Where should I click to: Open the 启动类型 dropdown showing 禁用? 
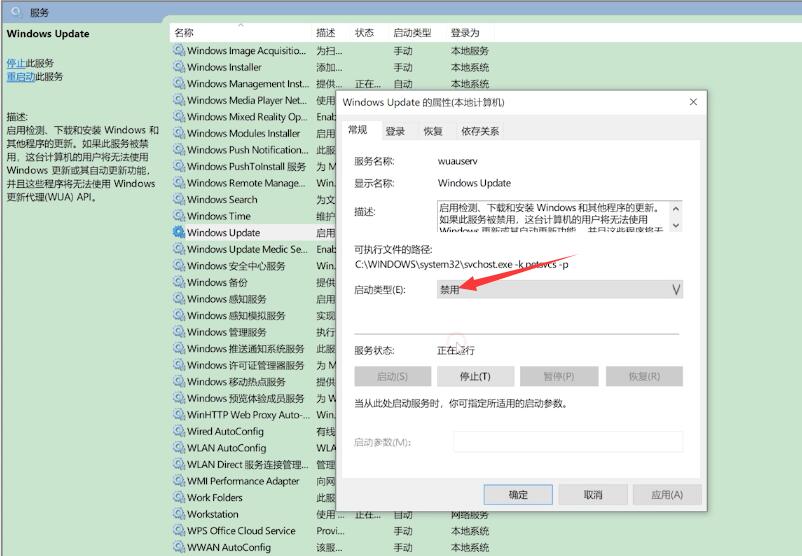[x=560, y=289]
